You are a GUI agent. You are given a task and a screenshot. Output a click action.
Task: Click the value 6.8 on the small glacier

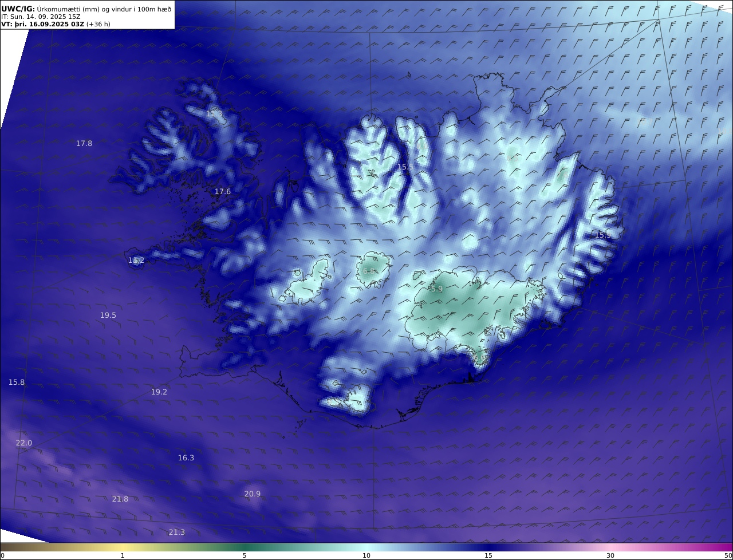pyautogui.click(x=369, y=271)
